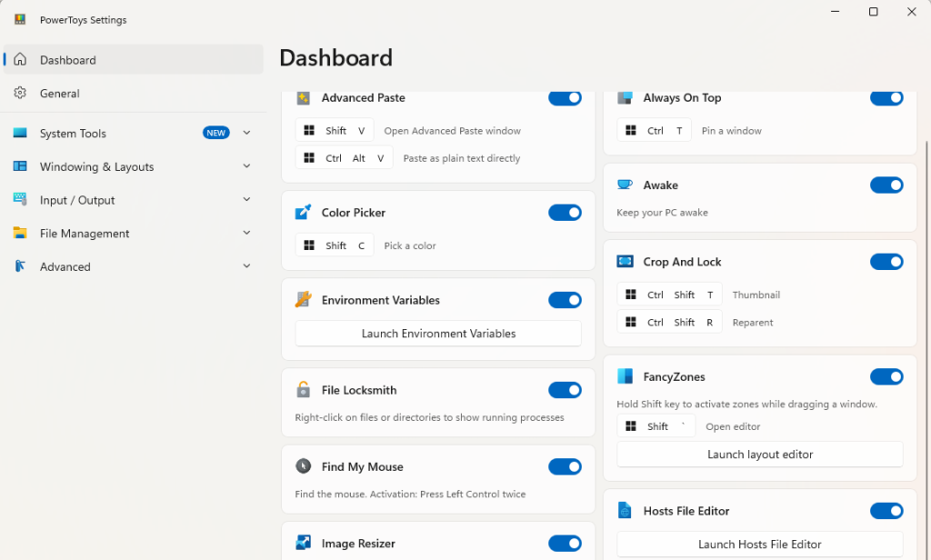Viewport: 931px width, 560px height.
Task: Click the Always On Top icon
Action: point(625,98)
